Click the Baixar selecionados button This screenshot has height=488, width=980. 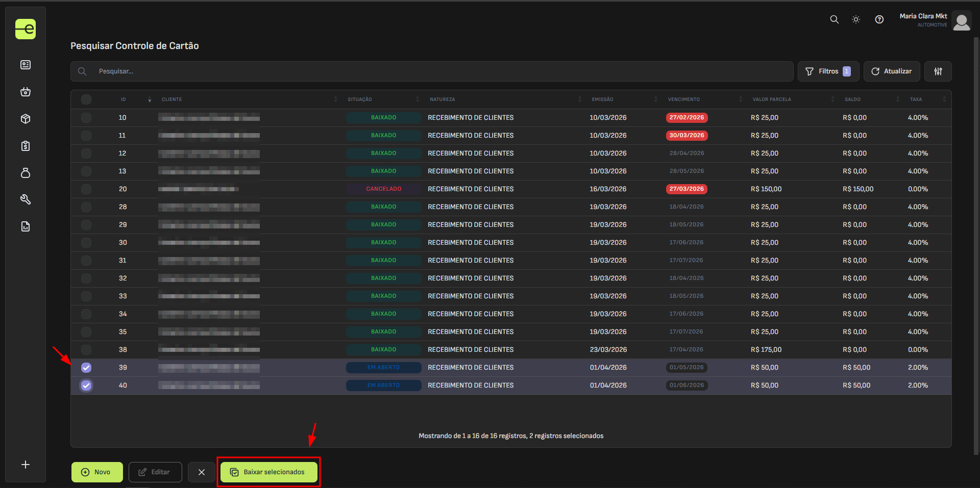coord(268,472)
